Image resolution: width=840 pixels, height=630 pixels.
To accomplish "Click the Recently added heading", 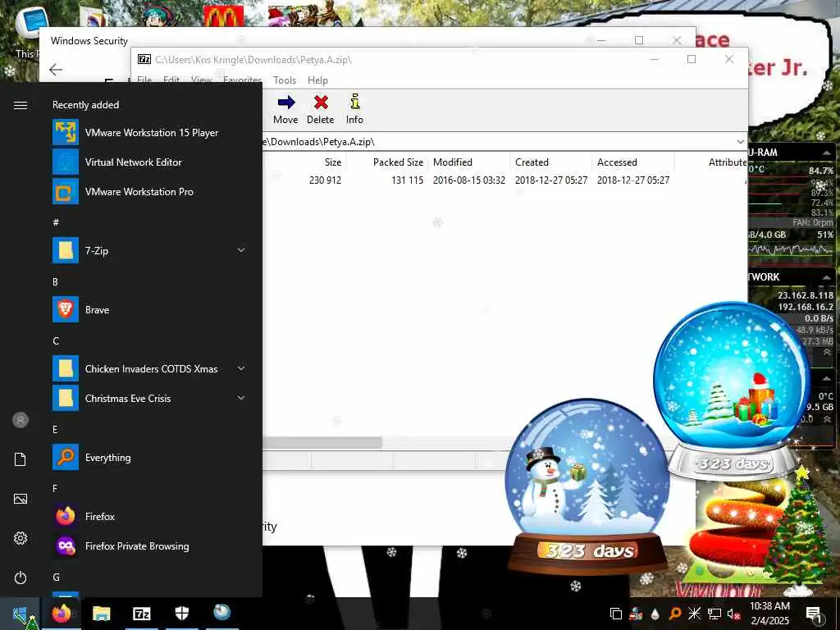I will click(x=85, y=105).
